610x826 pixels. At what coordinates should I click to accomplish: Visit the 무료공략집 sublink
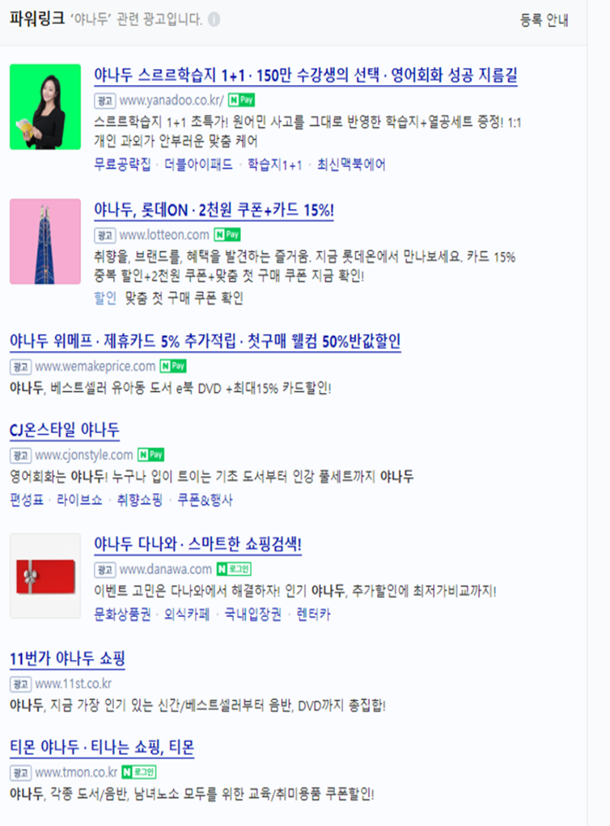(122, 164)
